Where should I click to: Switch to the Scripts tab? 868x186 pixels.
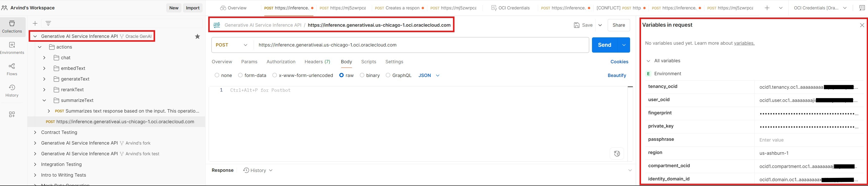(369, 62)
